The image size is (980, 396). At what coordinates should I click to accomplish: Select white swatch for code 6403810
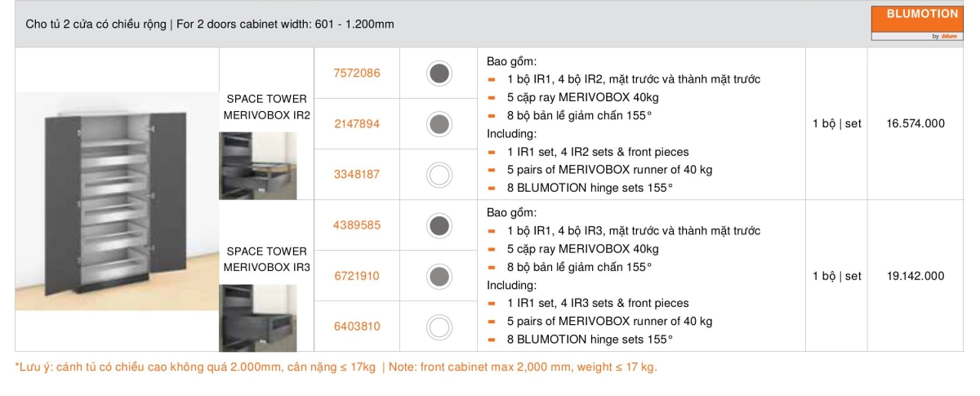click(439, 327)
